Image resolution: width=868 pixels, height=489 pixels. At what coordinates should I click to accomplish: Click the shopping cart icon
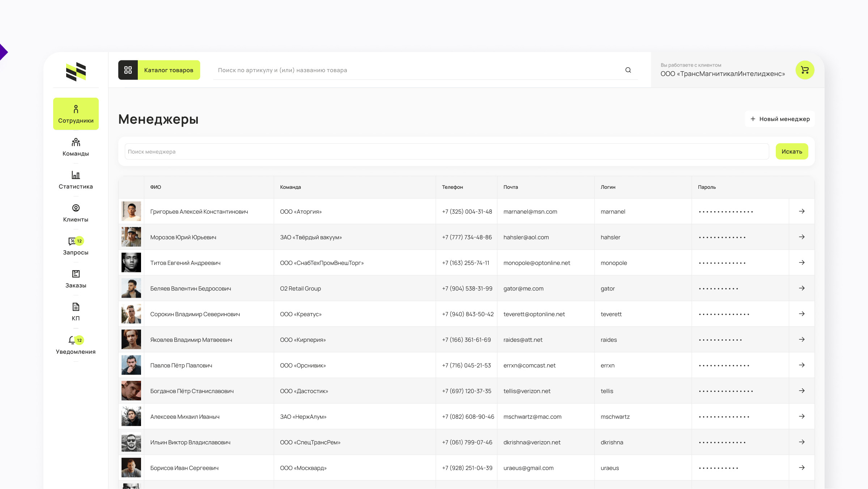(x=805, y=70)
